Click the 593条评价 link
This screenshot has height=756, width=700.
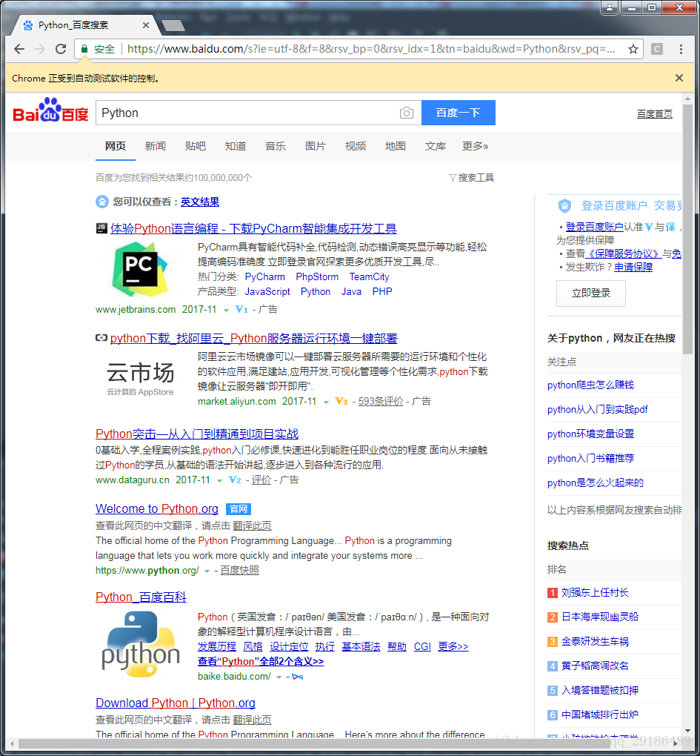click(x=381, y=401)
